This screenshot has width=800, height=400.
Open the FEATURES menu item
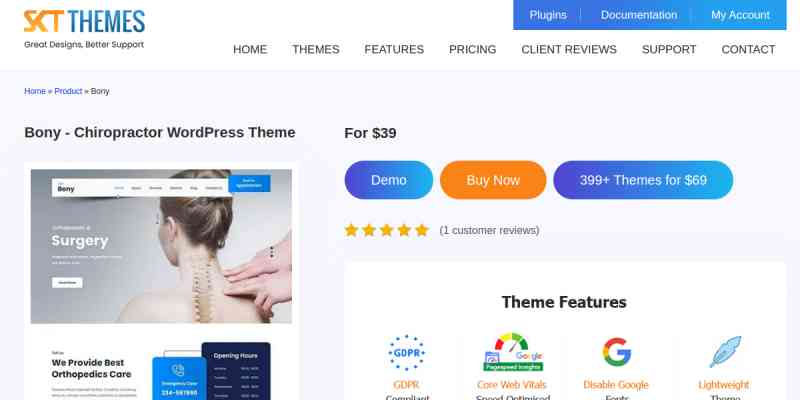[x=394, y=49]
